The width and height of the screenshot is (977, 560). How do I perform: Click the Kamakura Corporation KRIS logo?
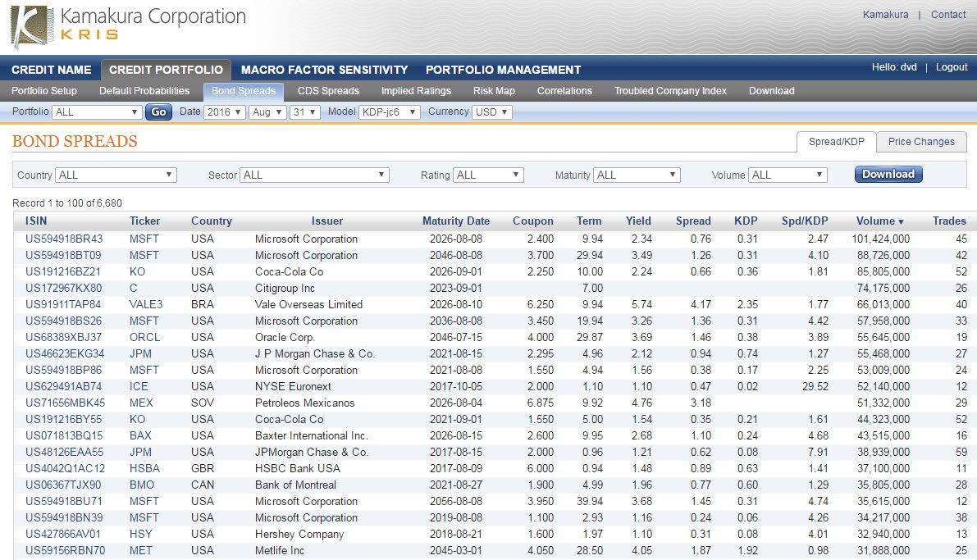pos(128,26)
